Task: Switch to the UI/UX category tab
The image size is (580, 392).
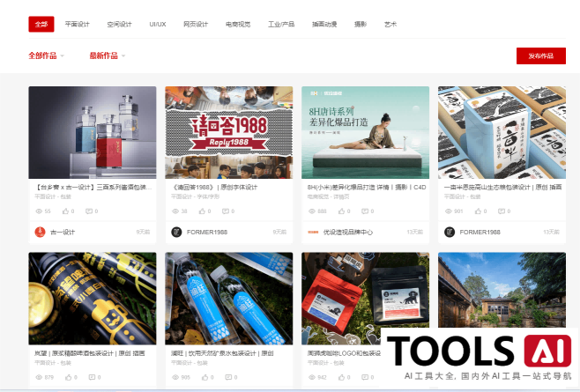Action: click(158, 25)
